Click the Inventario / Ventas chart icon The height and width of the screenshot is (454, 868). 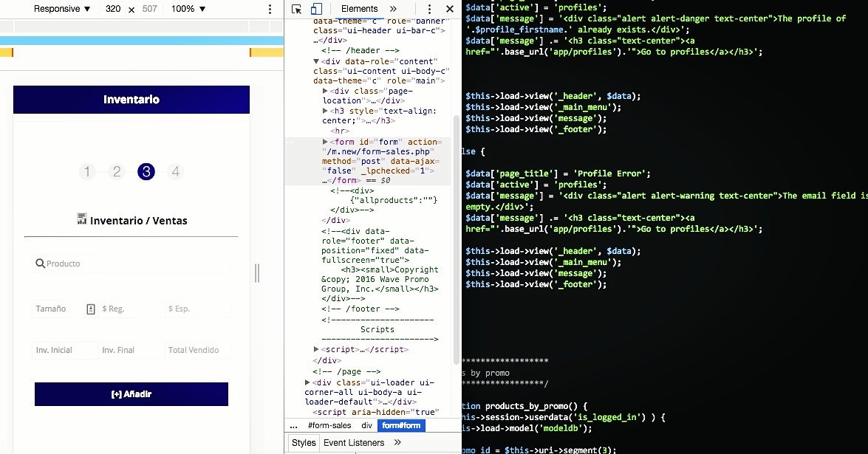point(82,219)
